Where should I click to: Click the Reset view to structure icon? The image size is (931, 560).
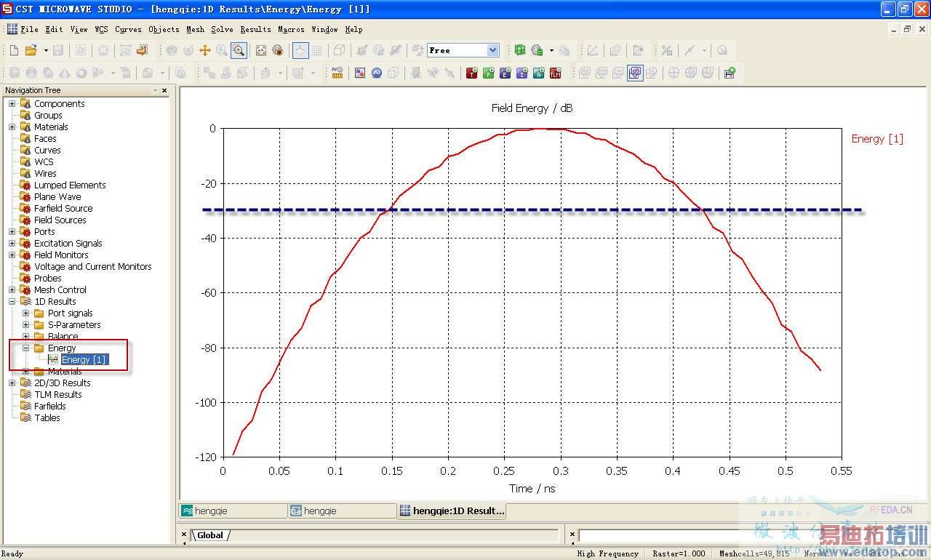pyautogui.click(x=261, y=50)
